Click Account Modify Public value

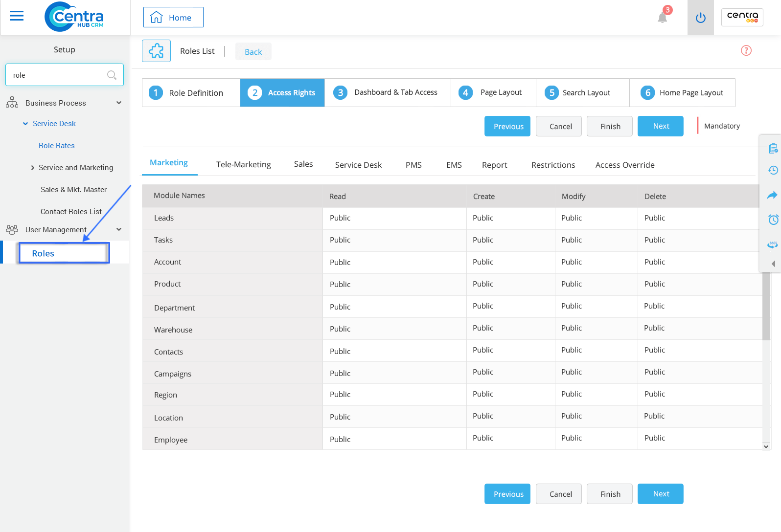coord(572,262)
